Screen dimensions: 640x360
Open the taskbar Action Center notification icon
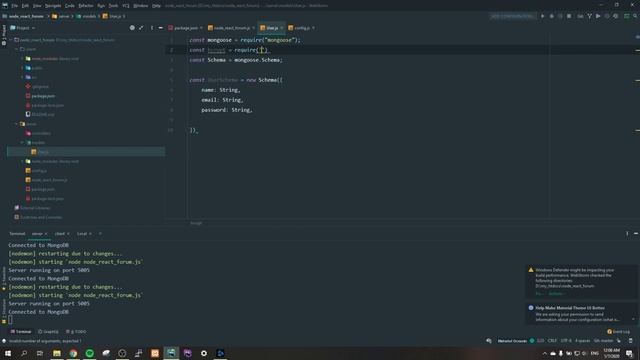(629, 353)
